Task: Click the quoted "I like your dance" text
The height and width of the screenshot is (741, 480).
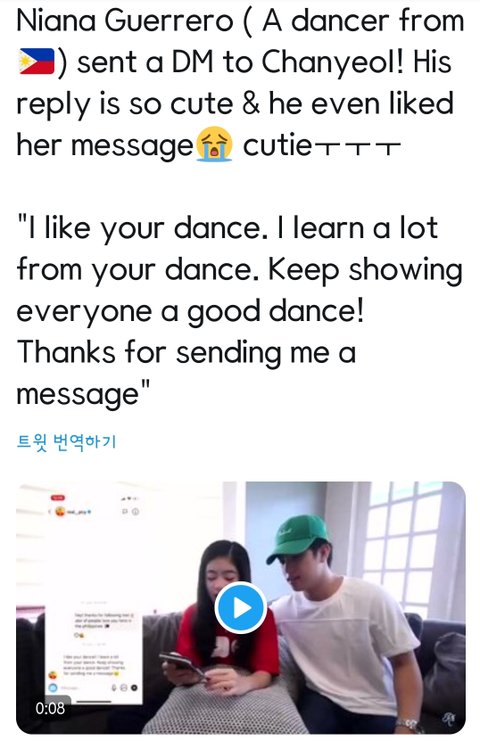Action: coord(138,229)
